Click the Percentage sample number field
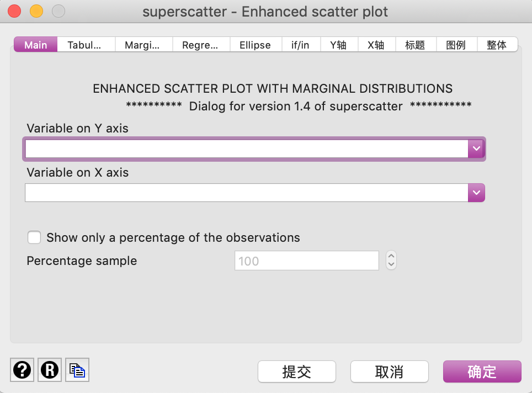The width and height of the screenshot is (532, 393). 307,261
